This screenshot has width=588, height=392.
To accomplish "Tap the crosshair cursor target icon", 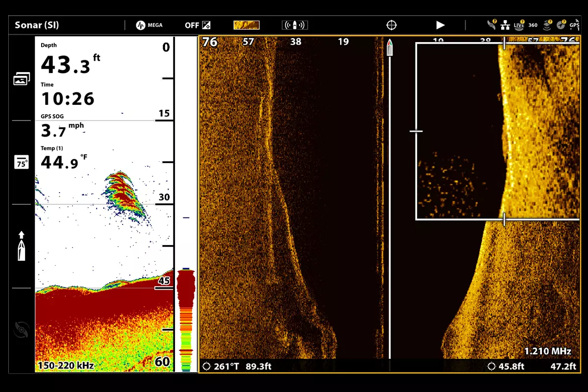I will click(392, 25).
